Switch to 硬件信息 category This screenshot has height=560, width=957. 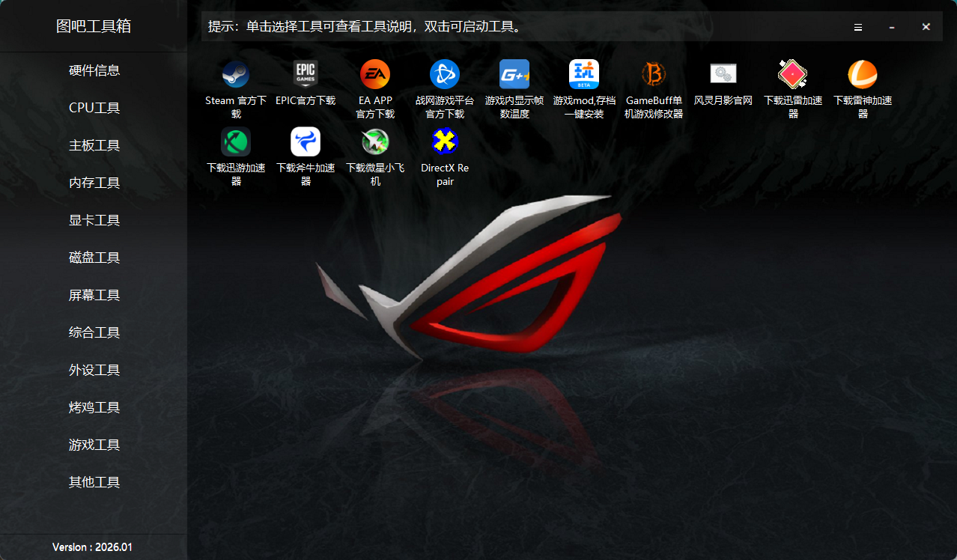pos(94,70)
